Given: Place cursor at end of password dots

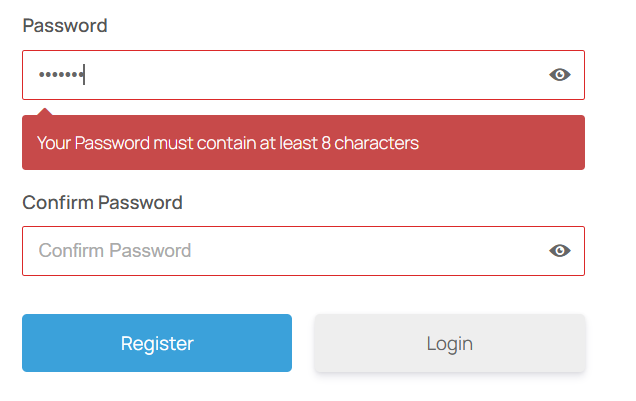Looking at the screenshot, I should (84, 75).
